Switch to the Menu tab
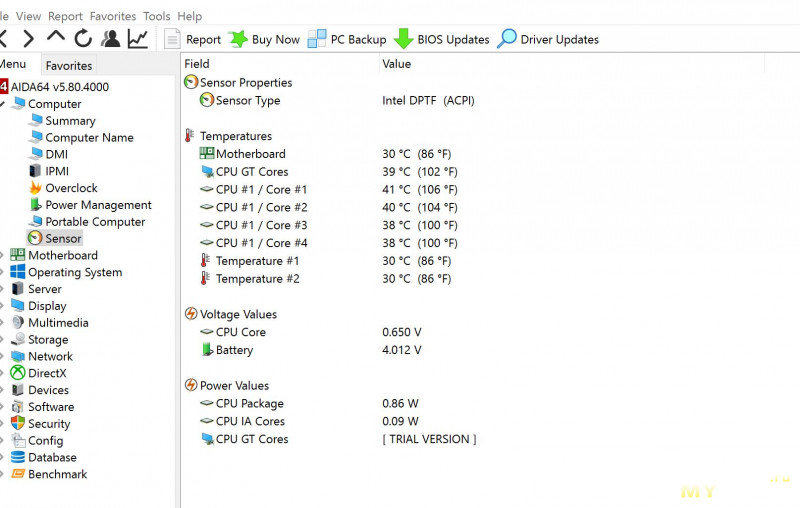Viewport: 800px width, 508px height. coord(14,64)
